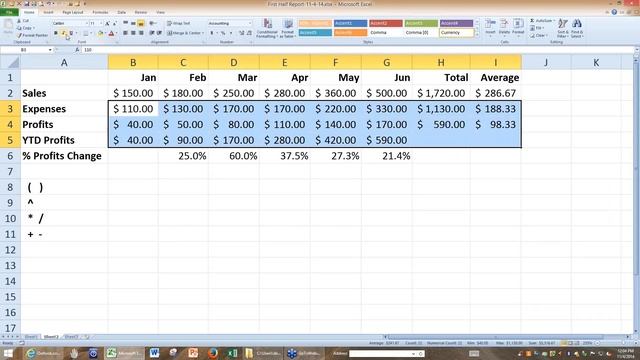Click the Select All corner button
The height and width of the screenshot is (360, 640).
11,62
